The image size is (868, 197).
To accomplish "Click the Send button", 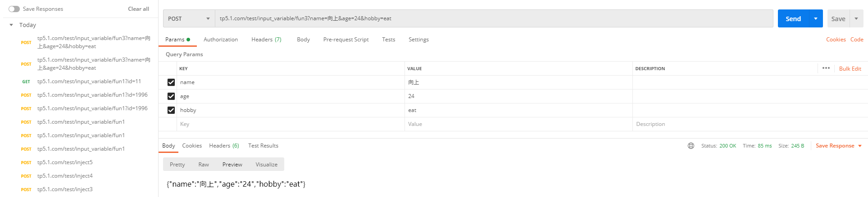I will (x=793, y=18).
